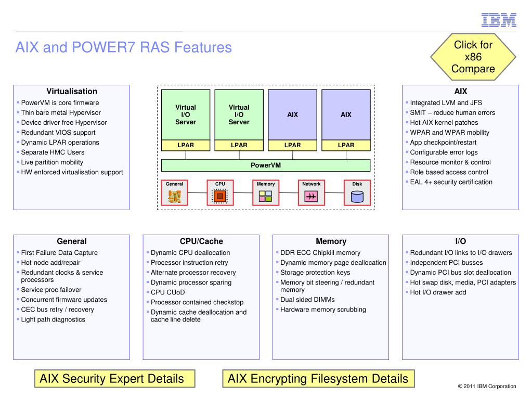532x399 pixels.
Task: Click 'AIX and POWER7 RAS Features' title
Action: [123, 47]
